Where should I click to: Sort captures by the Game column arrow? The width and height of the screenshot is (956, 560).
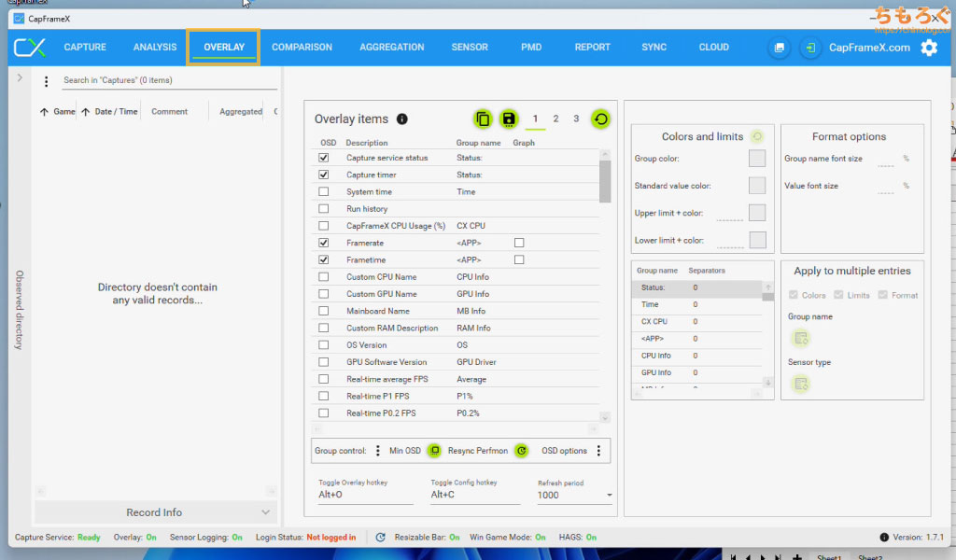(x=44, y=112)
